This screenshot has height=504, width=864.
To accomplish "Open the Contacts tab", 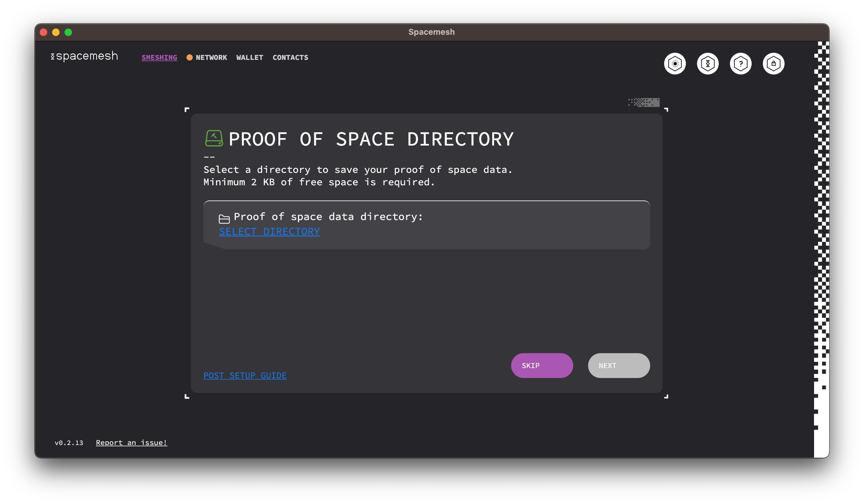I will 290,58.
